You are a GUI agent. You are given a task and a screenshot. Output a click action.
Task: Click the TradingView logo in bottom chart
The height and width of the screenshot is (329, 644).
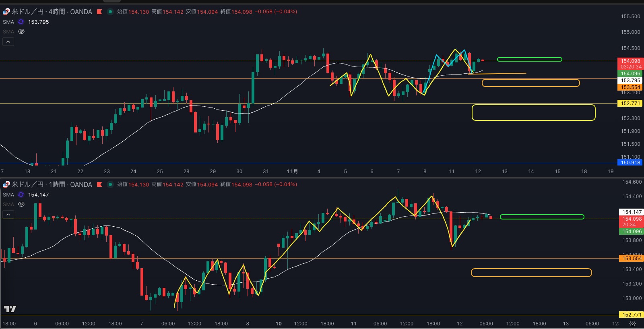10,309
